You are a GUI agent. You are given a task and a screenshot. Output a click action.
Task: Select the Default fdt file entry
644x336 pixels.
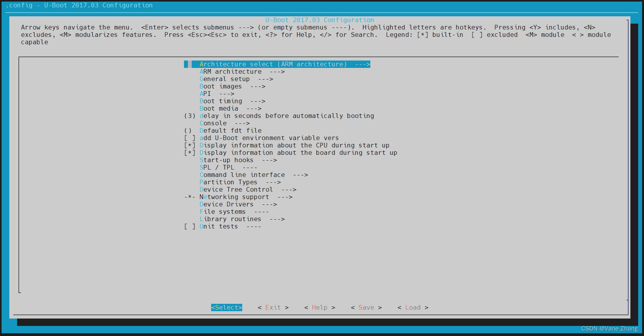[223, 130]
